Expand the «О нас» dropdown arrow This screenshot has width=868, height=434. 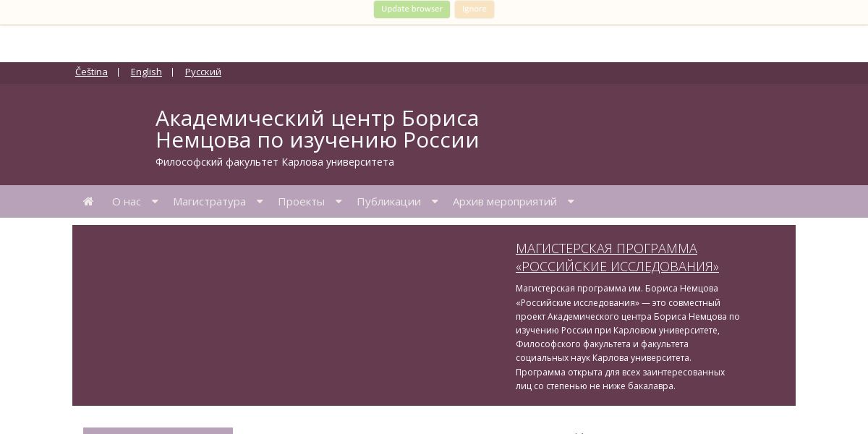click(x=155, y=202)
